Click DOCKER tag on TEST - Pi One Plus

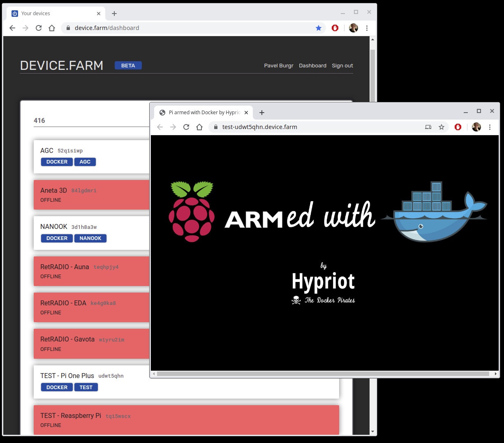pos(57,387)
